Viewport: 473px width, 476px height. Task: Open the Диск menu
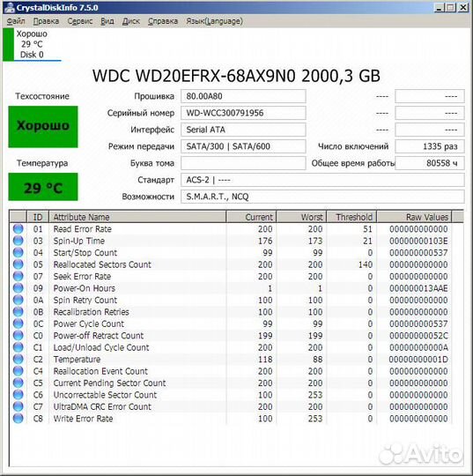pos(130,21)
